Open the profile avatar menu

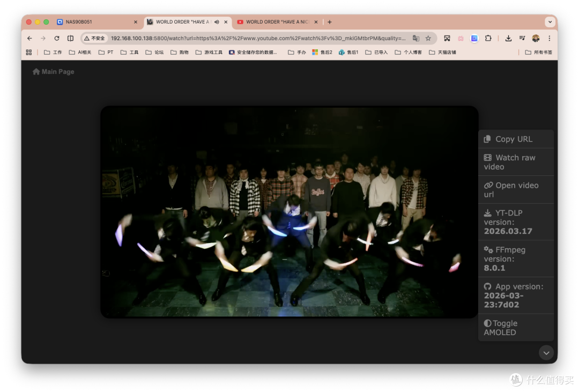[536, 38]
